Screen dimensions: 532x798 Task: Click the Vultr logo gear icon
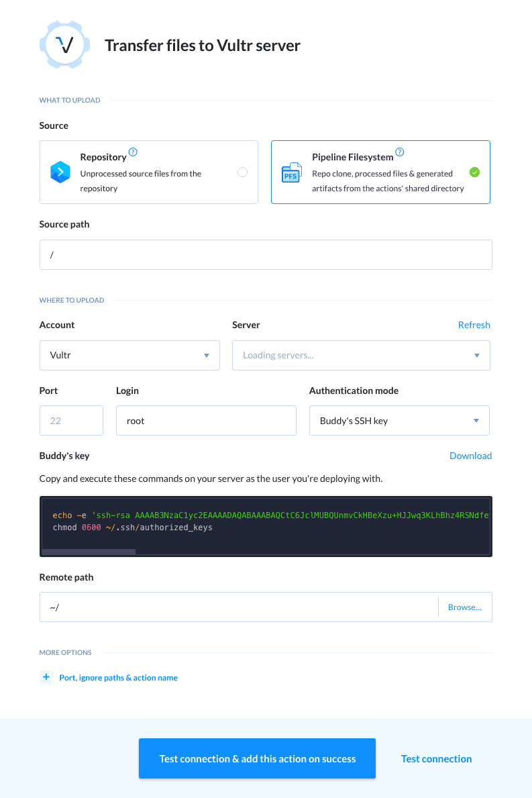[65, 45]
